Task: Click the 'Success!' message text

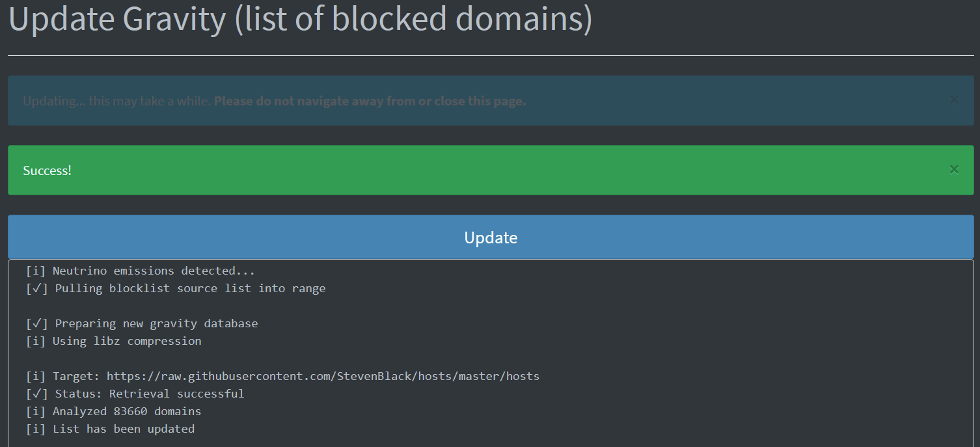Action: (47, 170)
